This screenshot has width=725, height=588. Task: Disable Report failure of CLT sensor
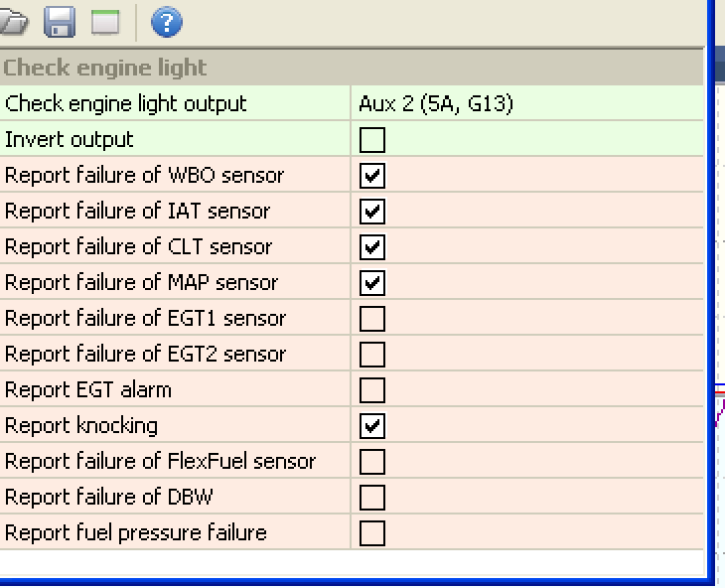372,247
